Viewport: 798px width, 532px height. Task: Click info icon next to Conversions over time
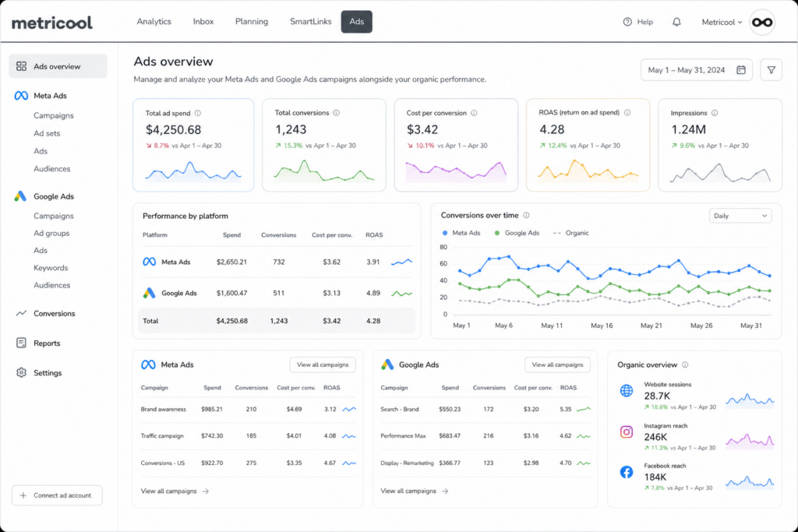point(526,215)
